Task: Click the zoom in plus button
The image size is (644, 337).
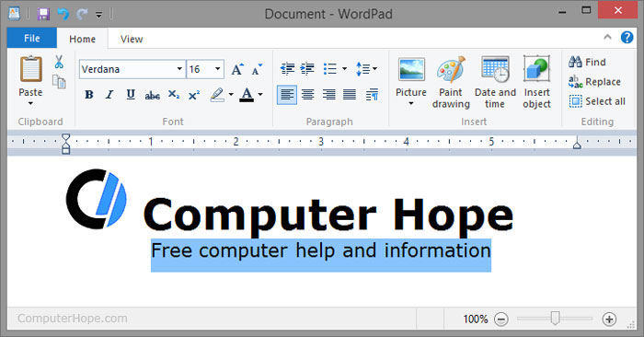Action: point(609,319)
